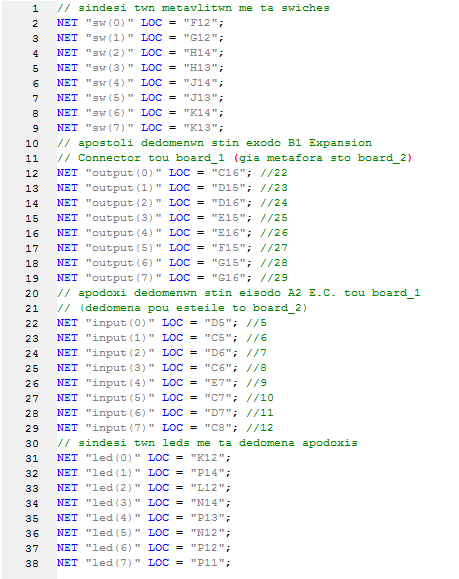Image resolution: width=459 pixels, height=579 pixels.
Task: Click the "N12" pin of led(5)
Action: (x=207, y=533)
